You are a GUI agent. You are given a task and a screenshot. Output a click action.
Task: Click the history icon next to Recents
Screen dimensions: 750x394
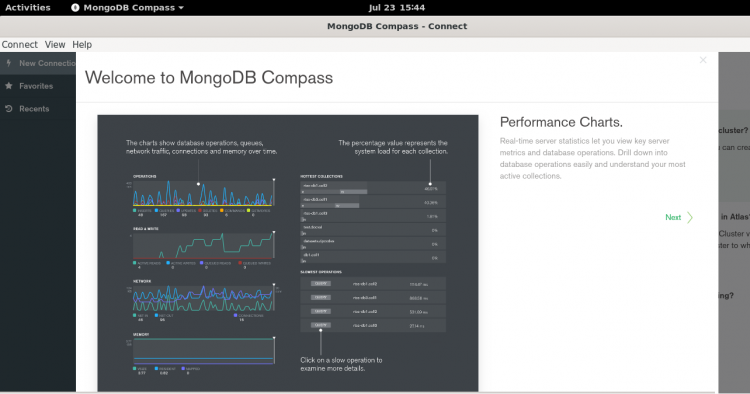(x=9, y=109)
